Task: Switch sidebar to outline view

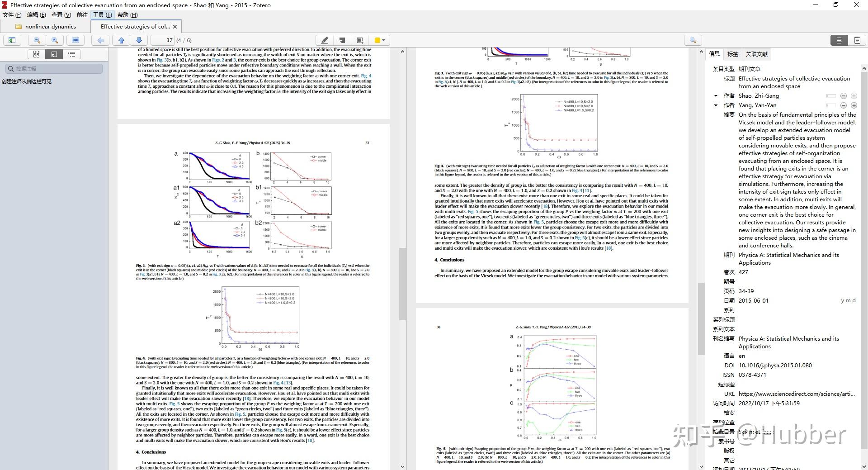Action: [71, 54]
